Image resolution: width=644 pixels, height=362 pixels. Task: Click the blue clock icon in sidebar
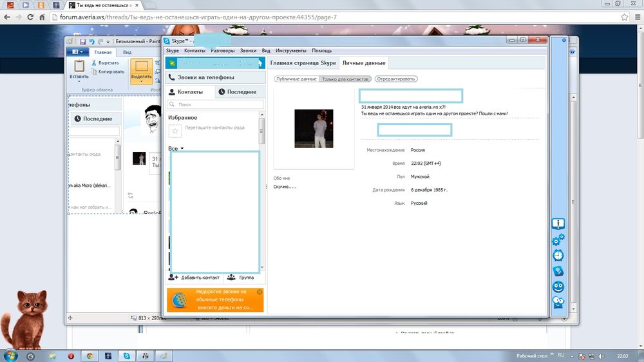(558, 255)
